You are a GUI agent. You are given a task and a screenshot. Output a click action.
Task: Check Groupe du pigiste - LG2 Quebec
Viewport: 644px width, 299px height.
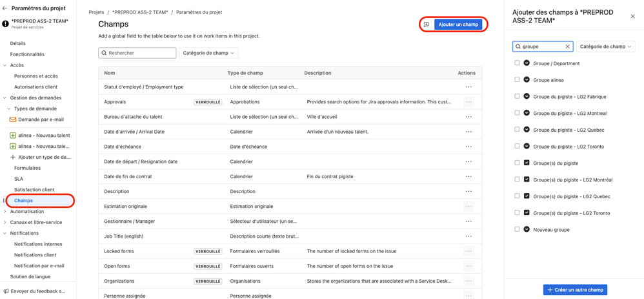[517, 130]
